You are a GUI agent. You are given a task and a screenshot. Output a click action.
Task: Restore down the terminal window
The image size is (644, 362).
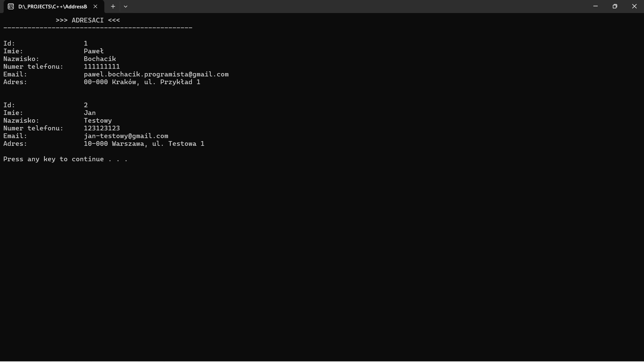click(615, 6)
